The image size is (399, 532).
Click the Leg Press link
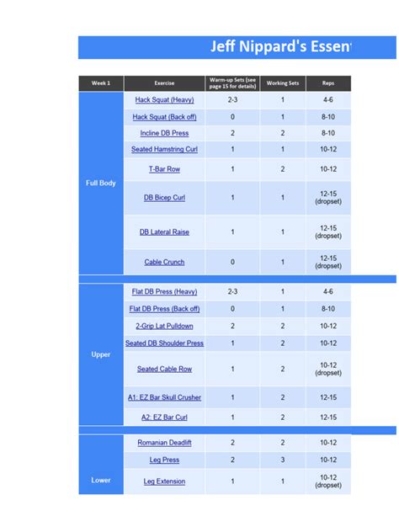tap(164, 460)
